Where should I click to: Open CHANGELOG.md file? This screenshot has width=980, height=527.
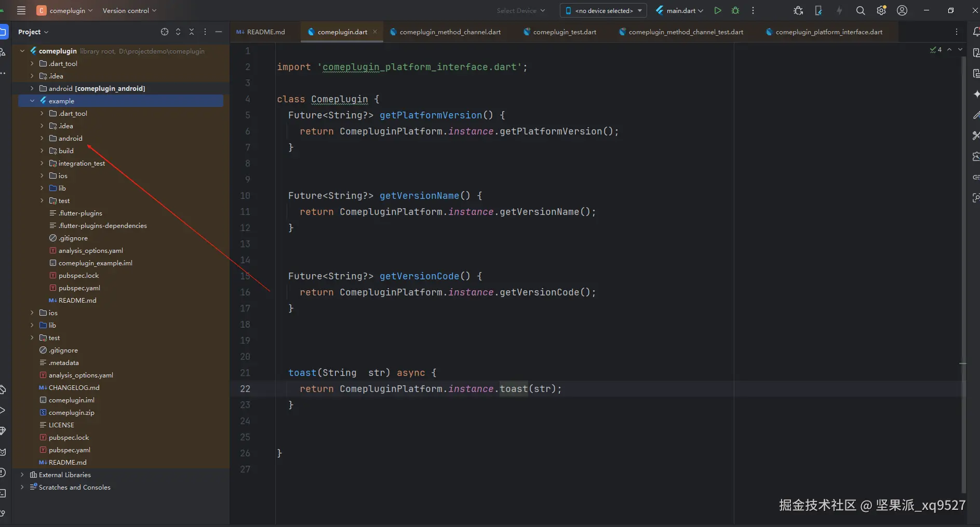74,387
